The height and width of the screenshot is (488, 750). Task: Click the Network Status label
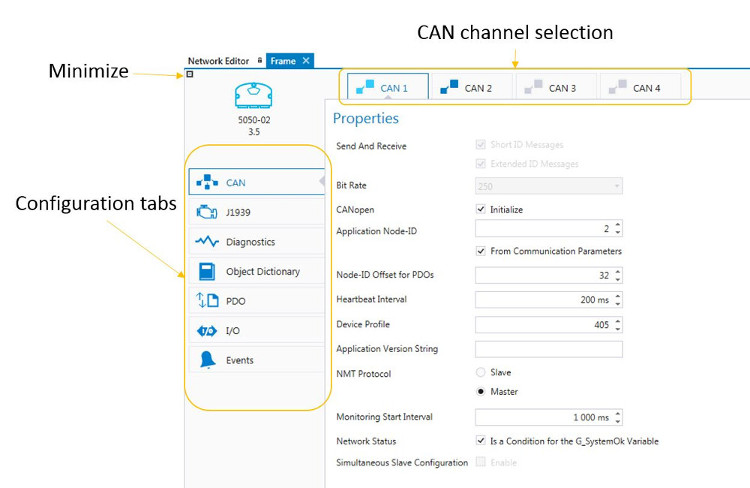366,441
